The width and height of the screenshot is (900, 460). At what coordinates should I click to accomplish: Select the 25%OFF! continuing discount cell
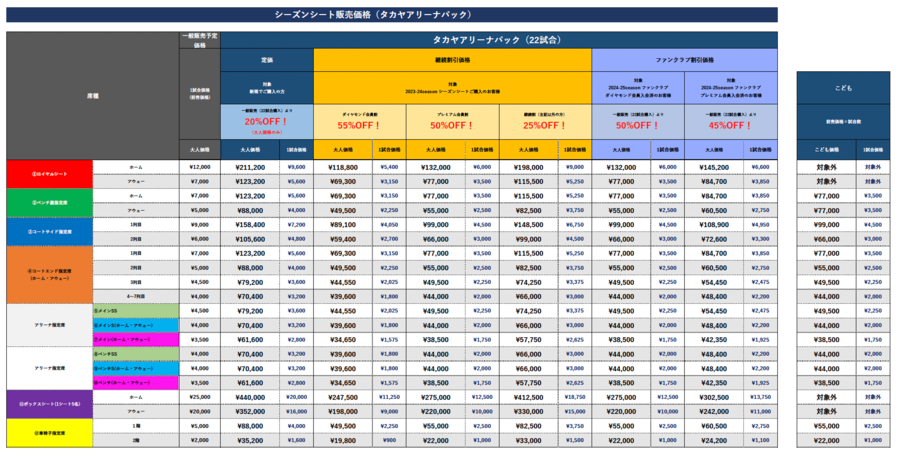[x=545, y=127]
